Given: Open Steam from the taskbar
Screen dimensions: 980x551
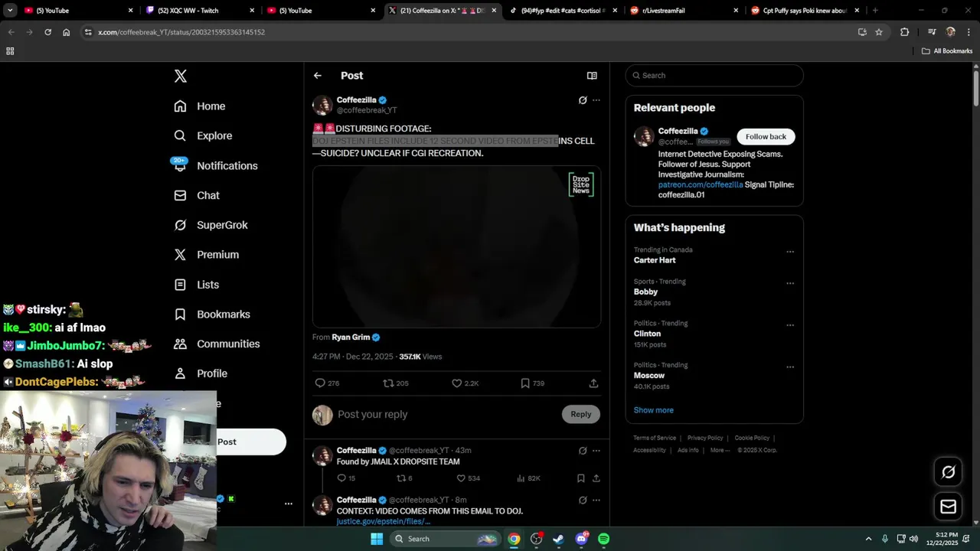Looking at the screenshot, I should (559, 539).
